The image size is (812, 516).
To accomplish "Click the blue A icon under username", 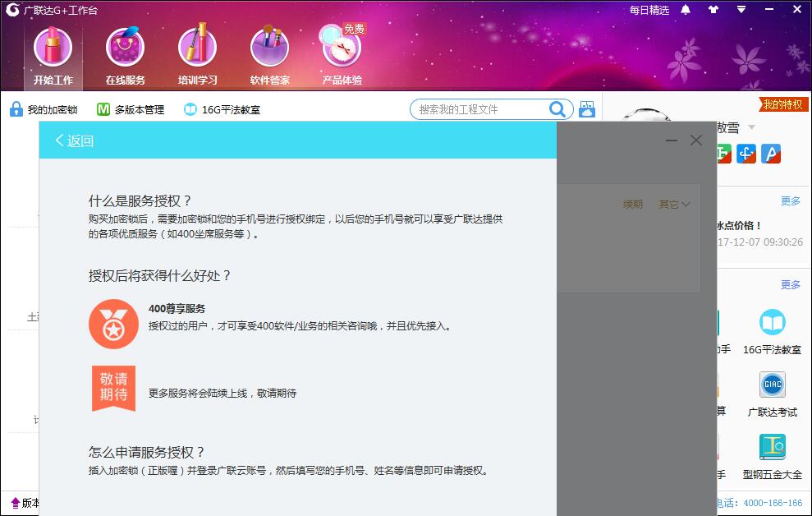I will [x=771, y=154].
